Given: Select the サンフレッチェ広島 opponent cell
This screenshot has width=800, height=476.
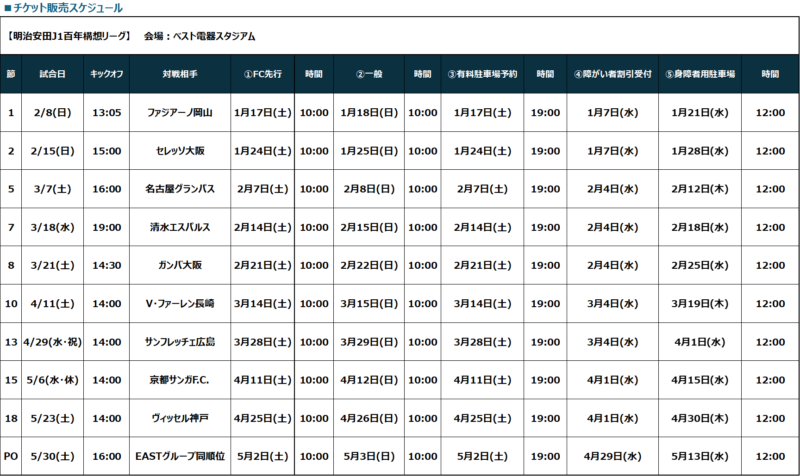Looking at the screenshot, I should [x=179, y=342].
